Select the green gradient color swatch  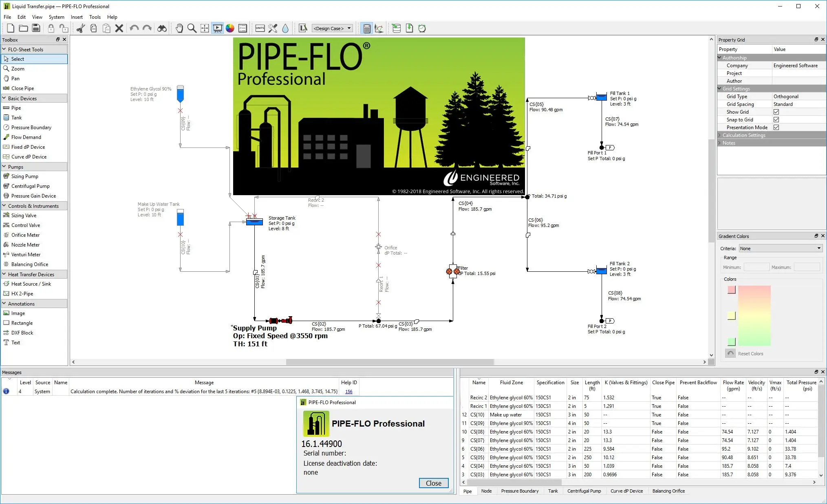tap(732, 342)
